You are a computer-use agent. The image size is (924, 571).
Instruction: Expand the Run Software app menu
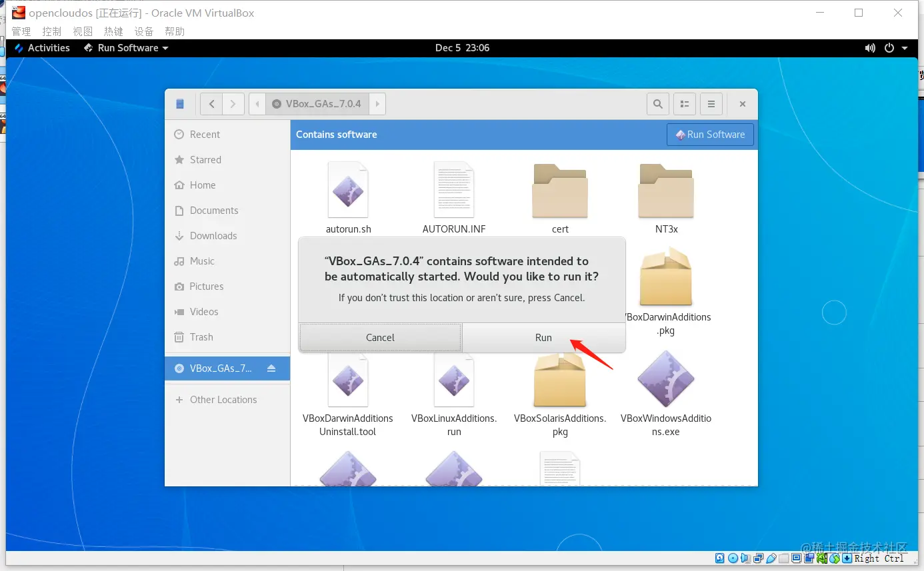[126, 48]
